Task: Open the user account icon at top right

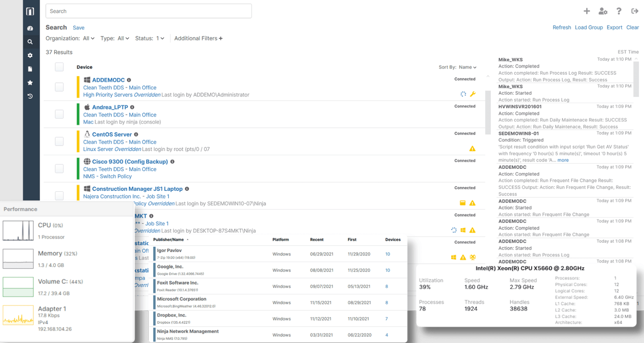Action: tap(603, 11)
